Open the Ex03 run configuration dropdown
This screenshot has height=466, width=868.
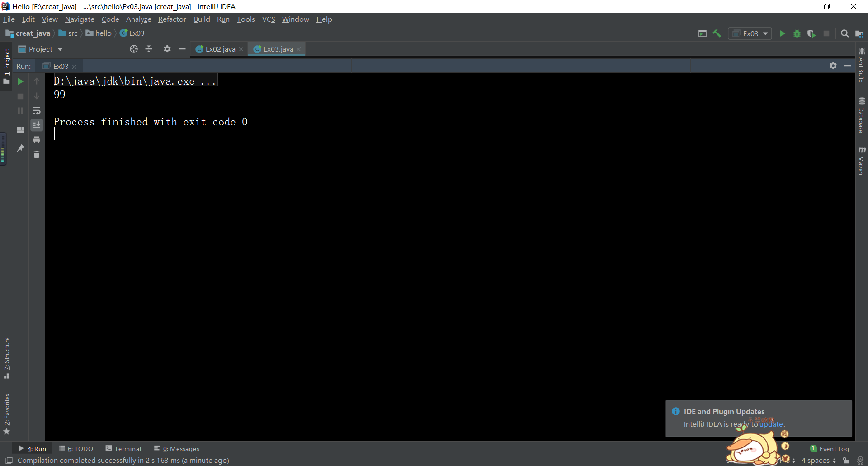[750, 33]
